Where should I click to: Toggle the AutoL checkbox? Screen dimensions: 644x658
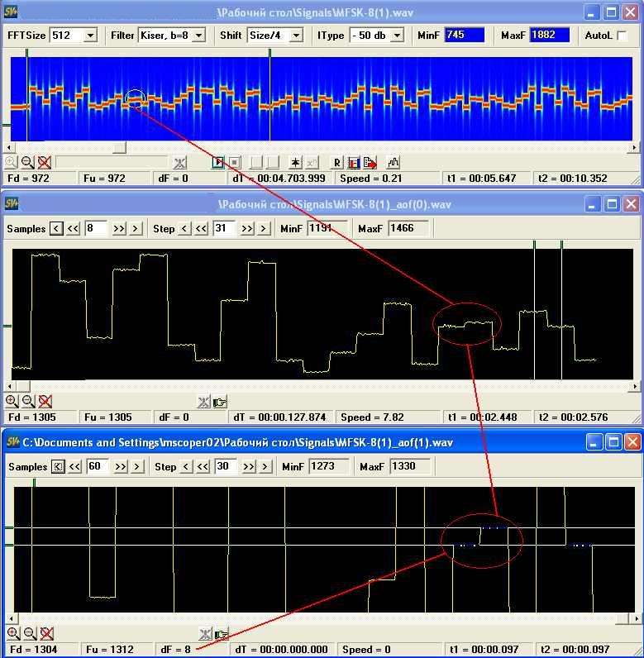click(622, 36)
